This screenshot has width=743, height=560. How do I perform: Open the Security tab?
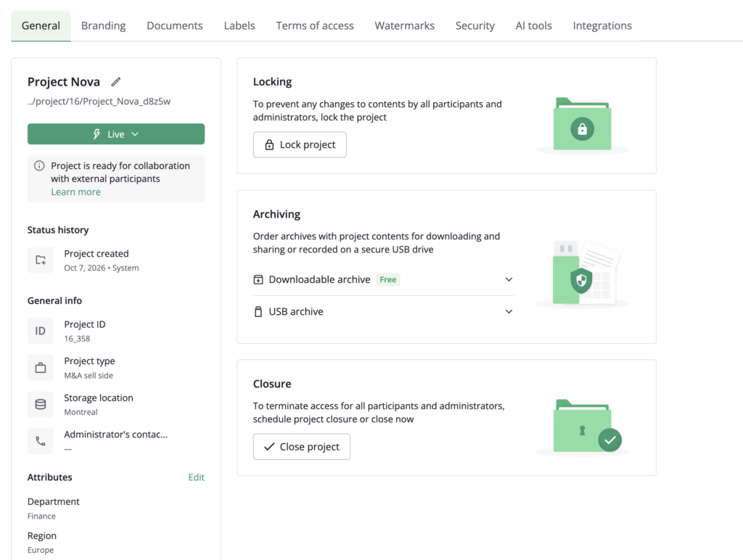pyautogui.click(x=475, y=25)
